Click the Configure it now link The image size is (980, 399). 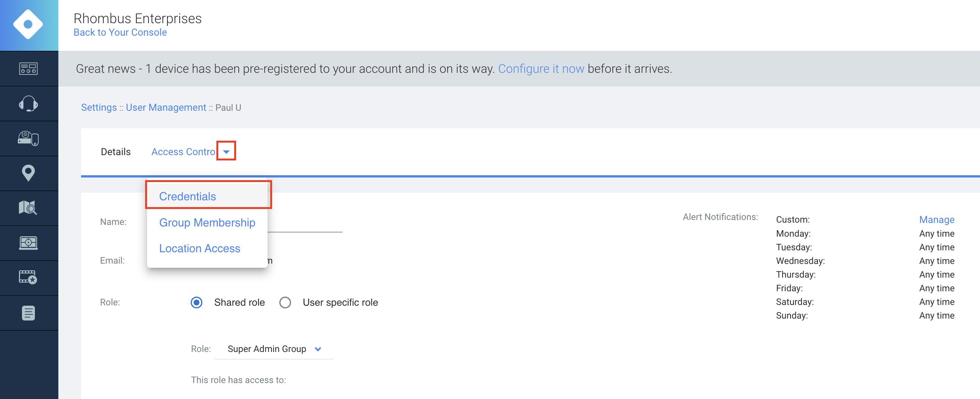pyautogui.click(x=541, y=69)
